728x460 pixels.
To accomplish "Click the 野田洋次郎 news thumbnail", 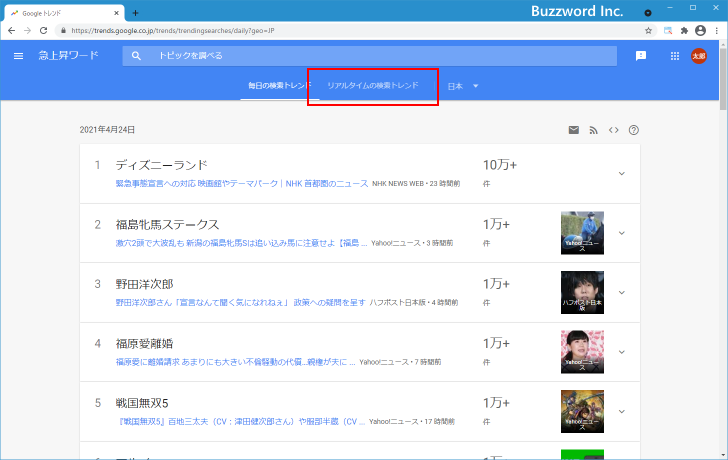I will tap(582, 292).
